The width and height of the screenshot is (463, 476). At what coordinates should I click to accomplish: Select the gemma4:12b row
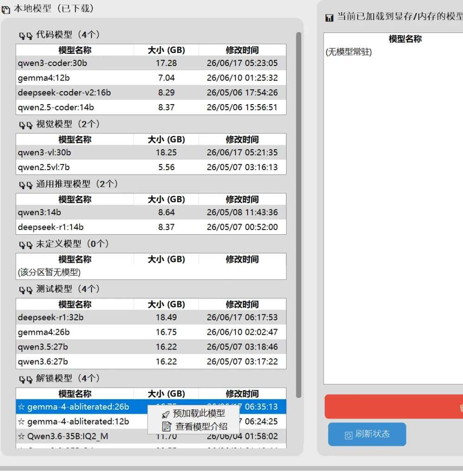(x=151, y=78)
